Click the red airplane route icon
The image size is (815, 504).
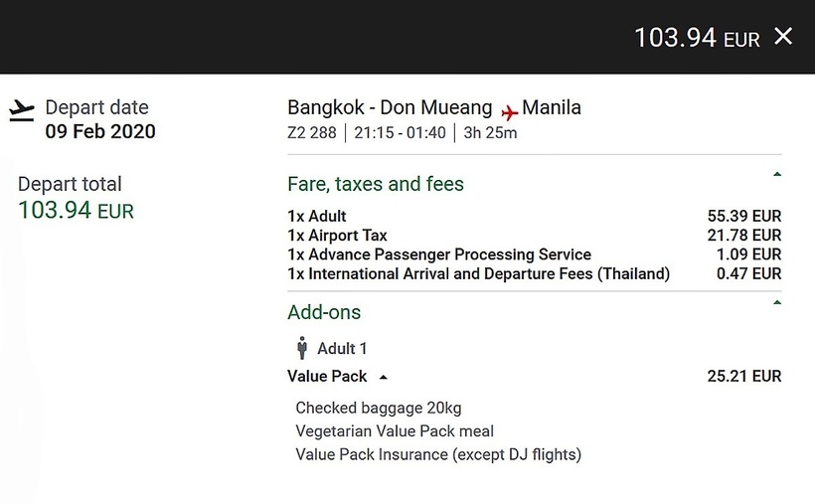click(509, 110)
